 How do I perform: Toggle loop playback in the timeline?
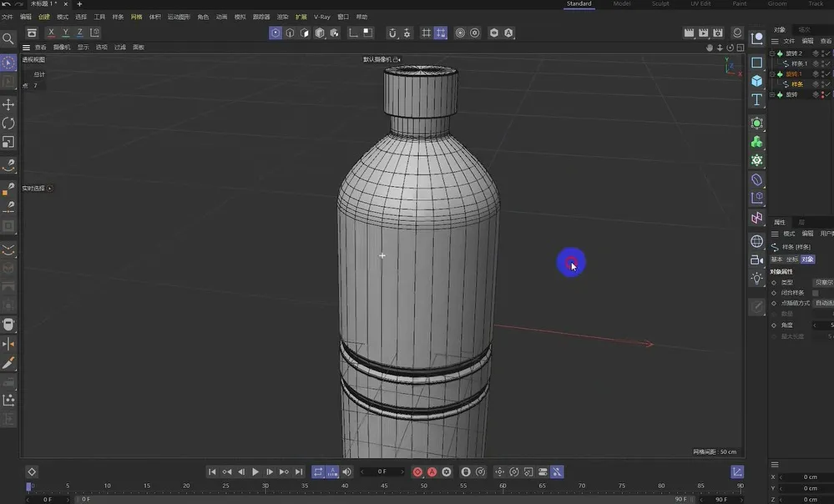click(318, 472)
